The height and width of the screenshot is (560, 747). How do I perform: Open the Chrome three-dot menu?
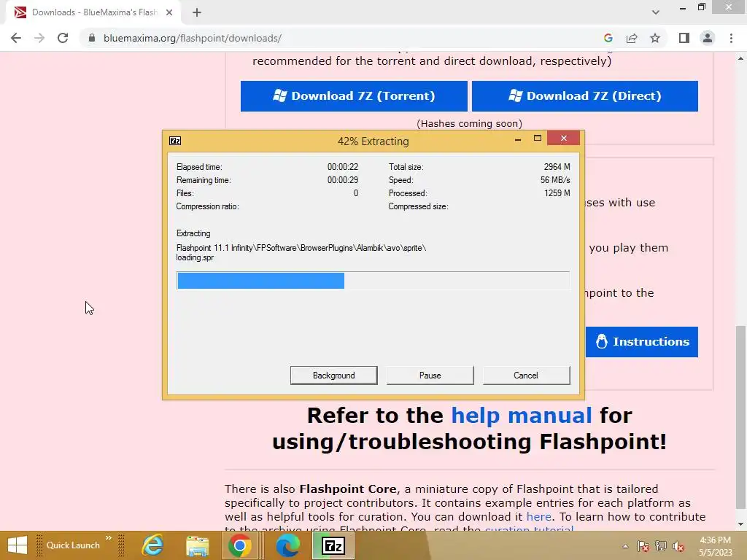pyautogui.click(x=731, y=38)
